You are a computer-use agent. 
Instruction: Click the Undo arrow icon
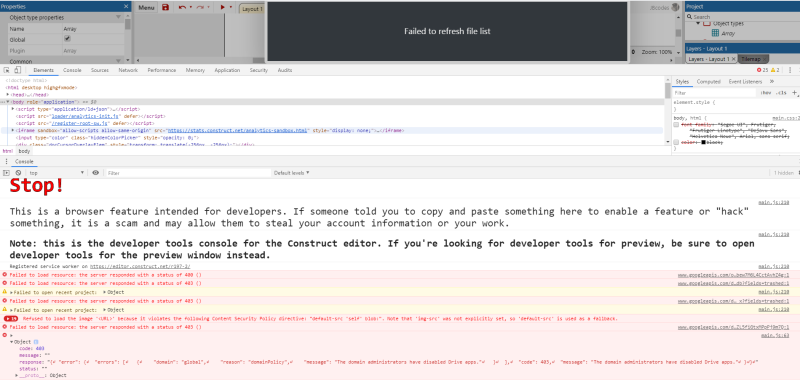point(182,8)
